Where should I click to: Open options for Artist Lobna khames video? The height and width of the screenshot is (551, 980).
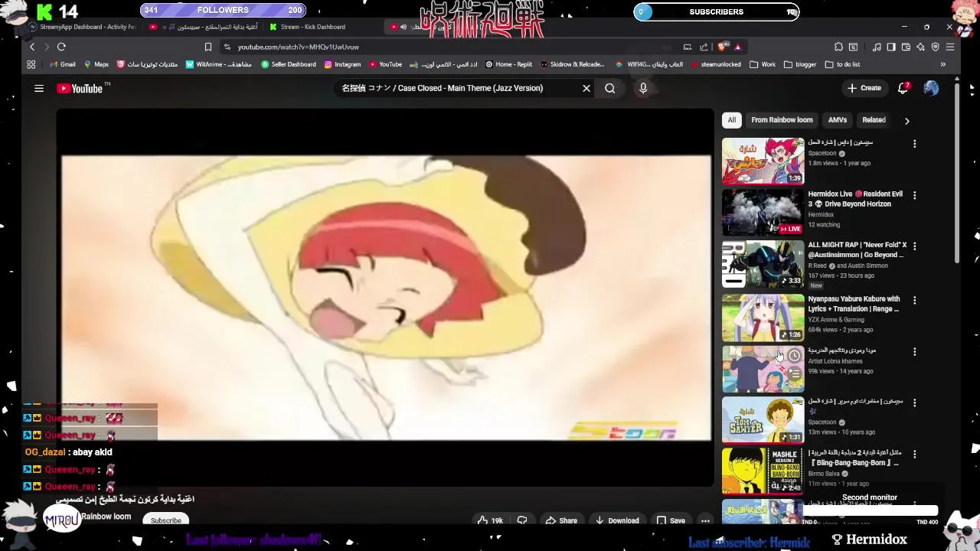(914, 351)
